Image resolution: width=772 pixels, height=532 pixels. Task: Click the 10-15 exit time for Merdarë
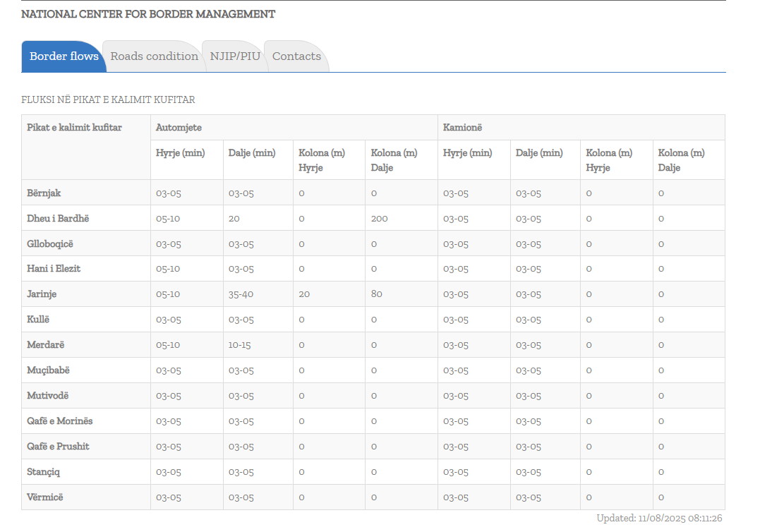[240, 345]
